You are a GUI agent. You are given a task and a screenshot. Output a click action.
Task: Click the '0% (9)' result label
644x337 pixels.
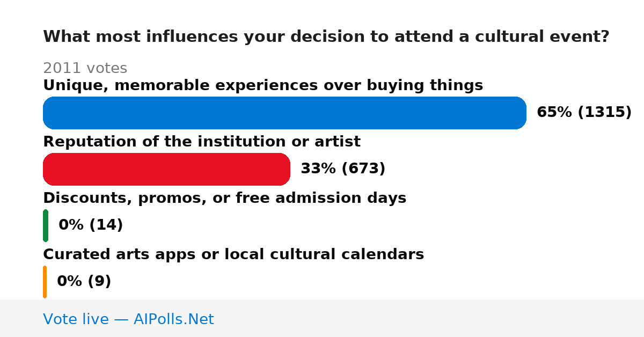[x=84, y=281]
